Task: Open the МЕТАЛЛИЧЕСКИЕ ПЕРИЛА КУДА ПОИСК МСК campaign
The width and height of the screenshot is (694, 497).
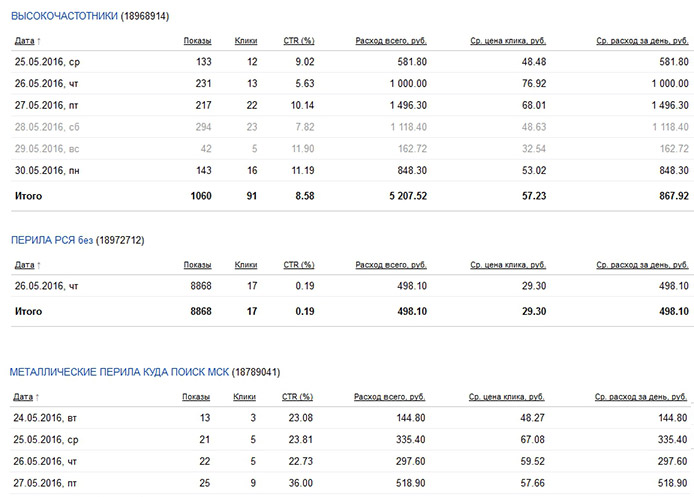Action: tap(119, 372)
